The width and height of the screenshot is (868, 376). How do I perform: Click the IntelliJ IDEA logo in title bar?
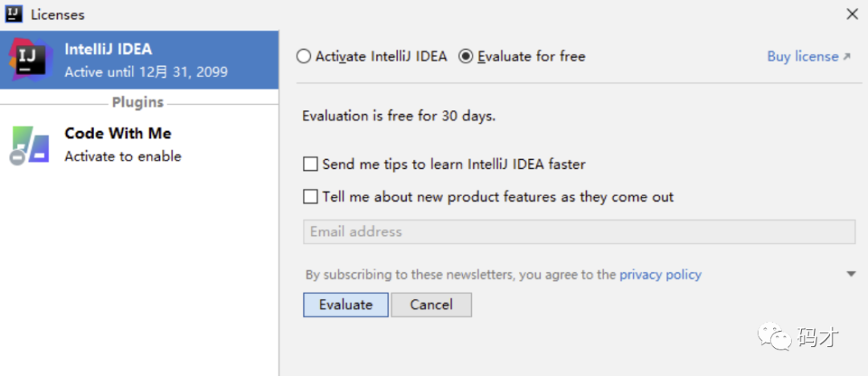[x=14, y=14]
